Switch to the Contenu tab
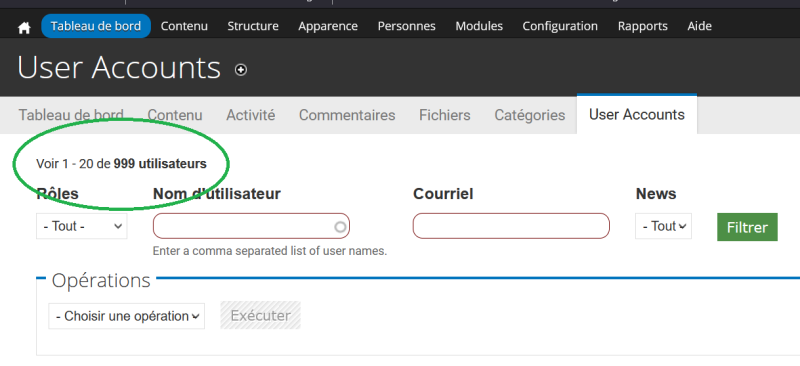Viewport: 800px width, 366px height. pyautogui.click(x=175, y=115)
